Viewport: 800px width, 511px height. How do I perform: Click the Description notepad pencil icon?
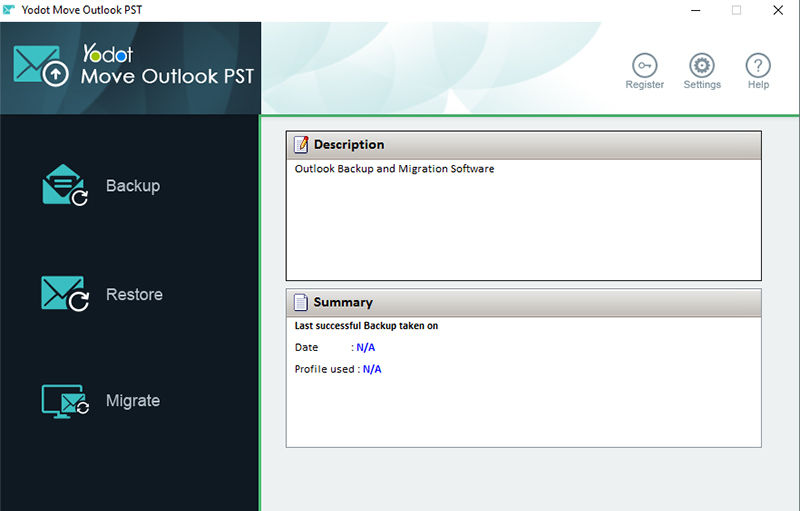[x=301, y=145]
